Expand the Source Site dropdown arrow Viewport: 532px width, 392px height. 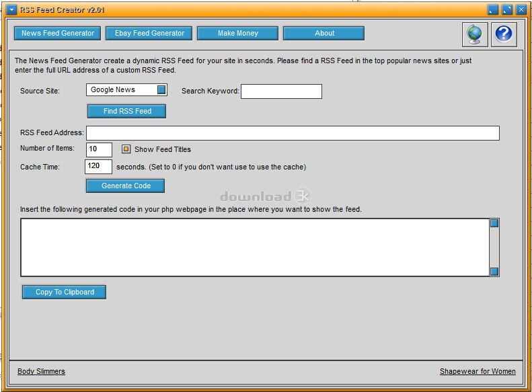(161, 89)
